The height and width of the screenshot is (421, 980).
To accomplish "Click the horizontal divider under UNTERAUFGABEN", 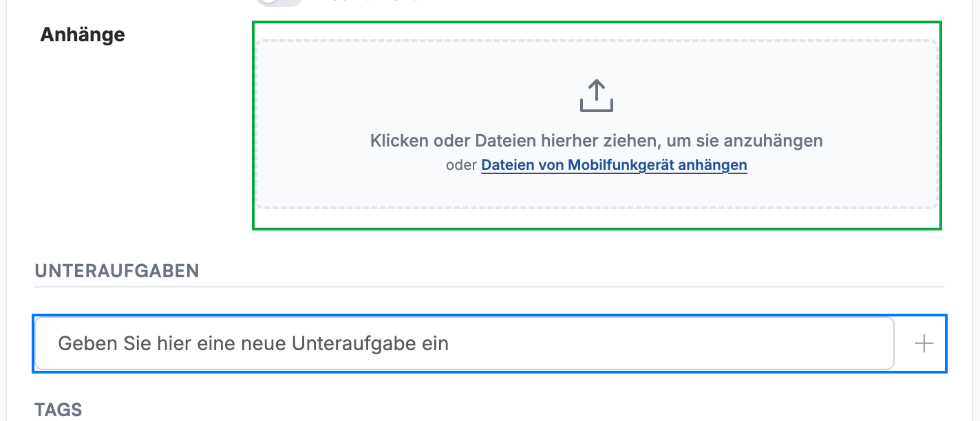I will [489, 287].
